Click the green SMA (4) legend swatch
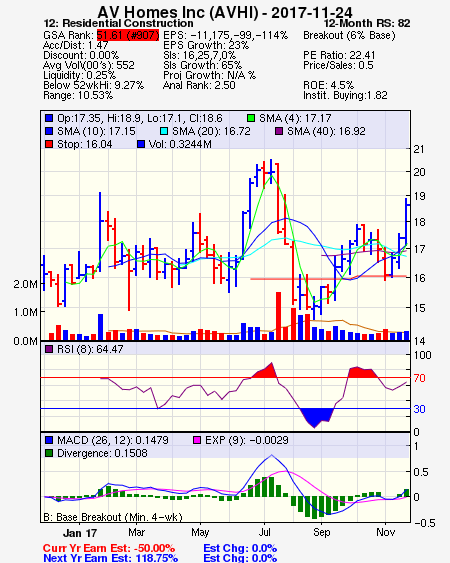Screen dimensions: 450x563 251,118
